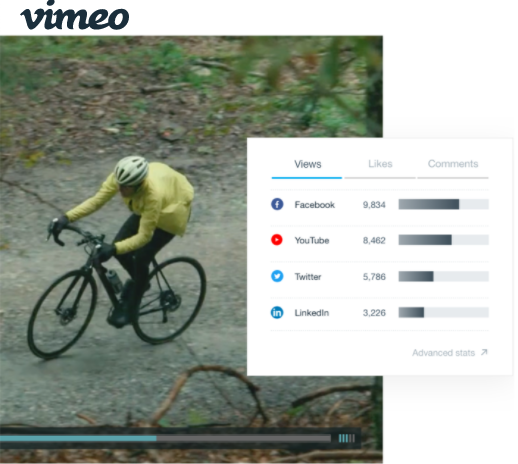Seek on the video progress bar
Viewport: 518px width, 464px height.
[165, 438]
